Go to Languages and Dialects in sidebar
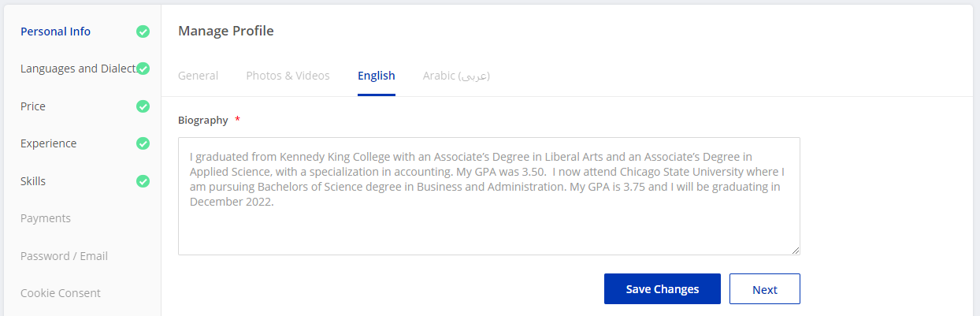This screenshot has height=316, width=980. coord(77,69)
